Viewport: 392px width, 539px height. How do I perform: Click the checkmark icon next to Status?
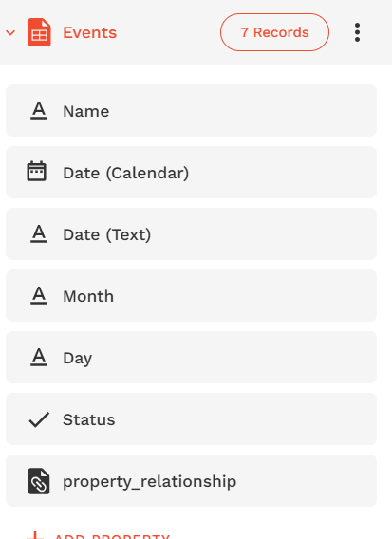[x=39, y=419]
